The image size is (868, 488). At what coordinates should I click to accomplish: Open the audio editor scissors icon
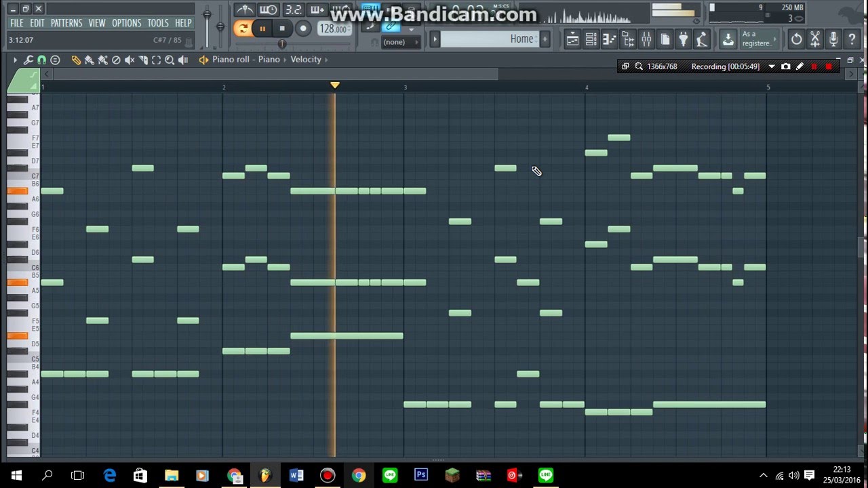815,39
